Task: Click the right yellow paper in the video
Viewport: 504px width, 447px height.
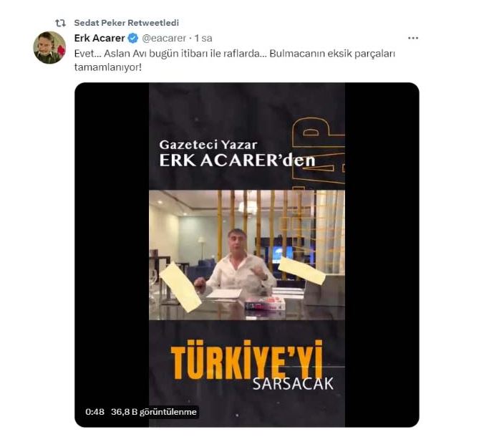Action: click(x=301, y=270)
